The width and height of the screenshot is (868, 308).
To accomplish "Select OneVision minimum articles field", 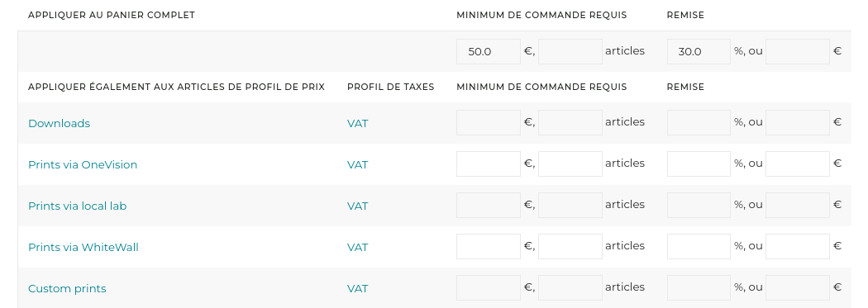I will (x=570, y=163).
